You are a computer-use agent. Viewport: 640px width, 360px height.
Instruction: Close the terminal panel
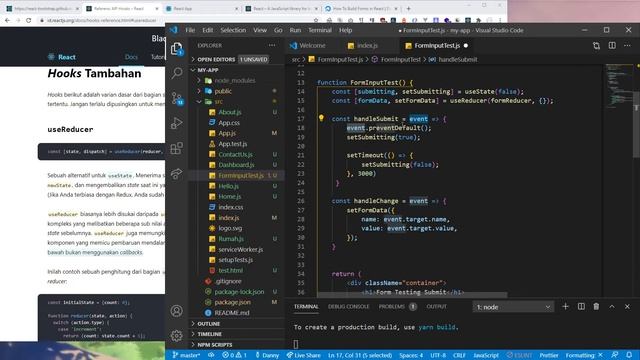(x=627, y=307)
